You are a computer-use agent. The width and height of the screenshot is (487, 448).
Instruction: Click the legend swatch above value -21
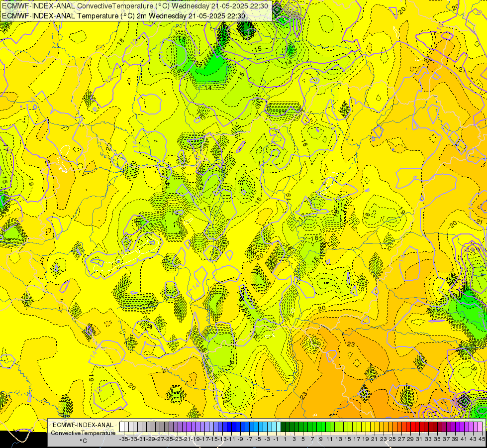click(185, 427)
